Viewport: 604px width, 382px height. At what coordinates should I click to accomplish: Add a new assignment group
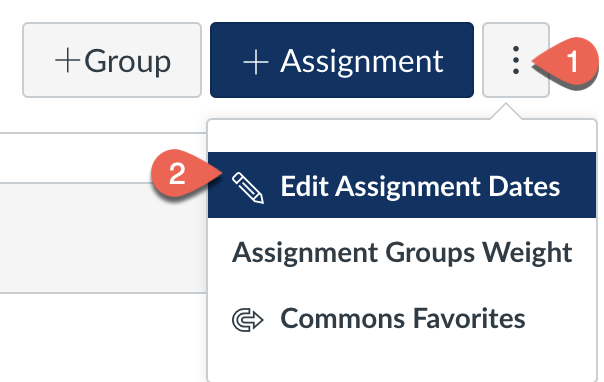pos(112,60)
